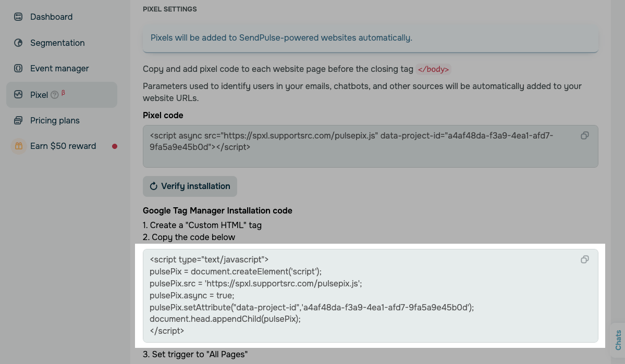Screen dimensions: 625x364
Task: Copy the Google Tag Manager code
Action: click(585, 259)
